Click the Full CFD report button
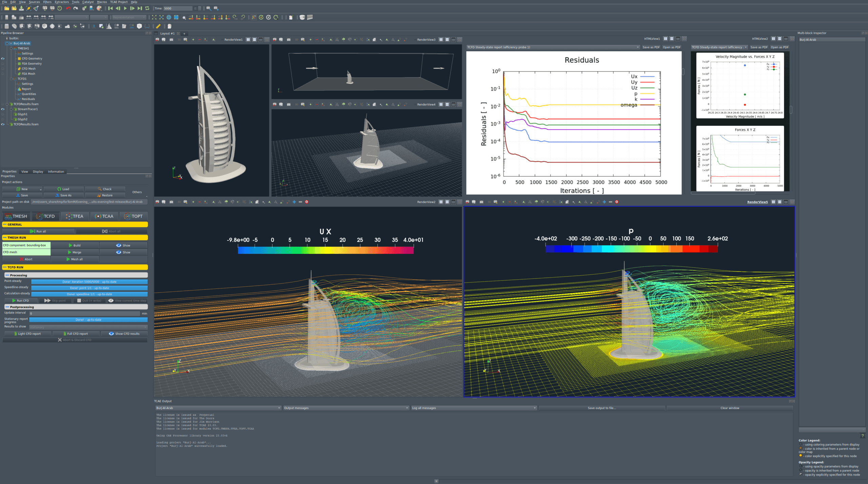Viewport: 868px width, 484px height. click(x=77, y=334)
